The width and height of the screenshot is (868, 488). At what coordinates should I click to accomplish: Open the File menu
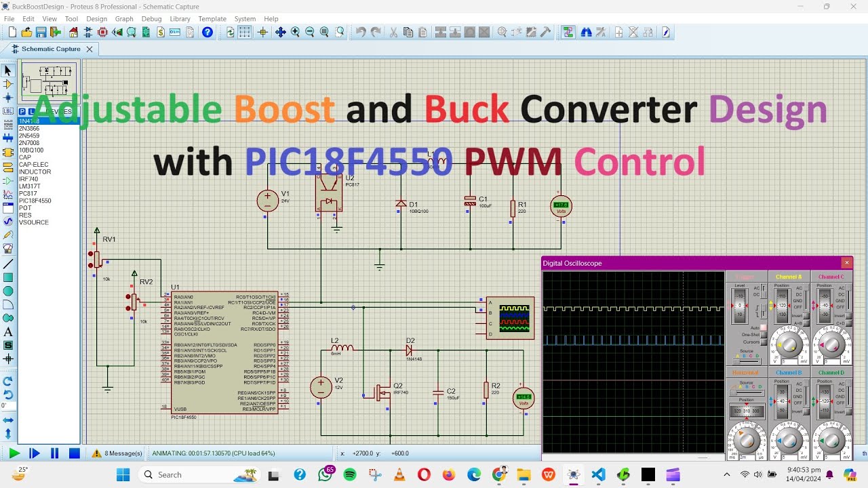9,19
